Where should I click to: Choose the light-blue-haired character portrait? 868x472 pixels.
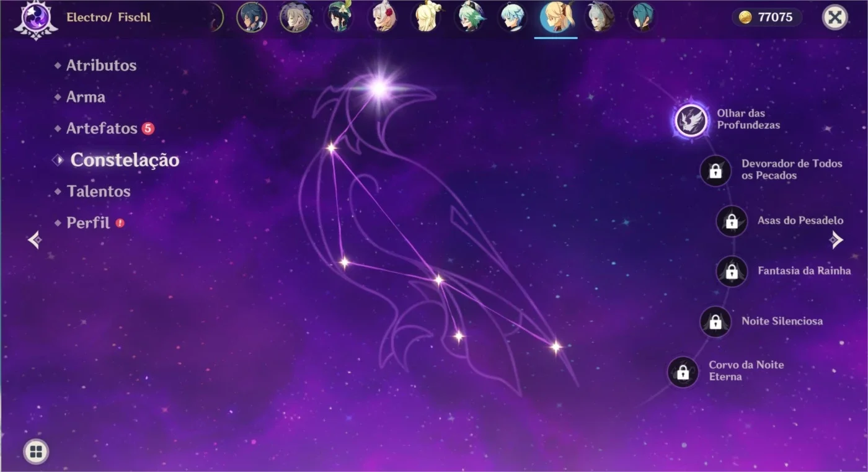(x=513, y=17)
